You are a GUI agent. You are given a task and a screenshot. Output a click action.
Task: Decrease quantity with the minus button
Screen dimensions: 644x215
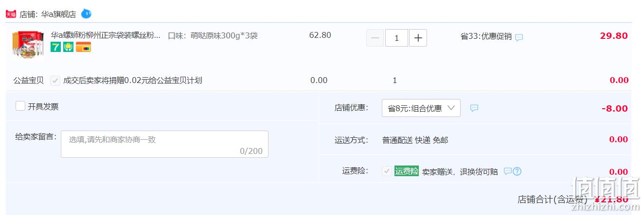(x=375, y=37)
